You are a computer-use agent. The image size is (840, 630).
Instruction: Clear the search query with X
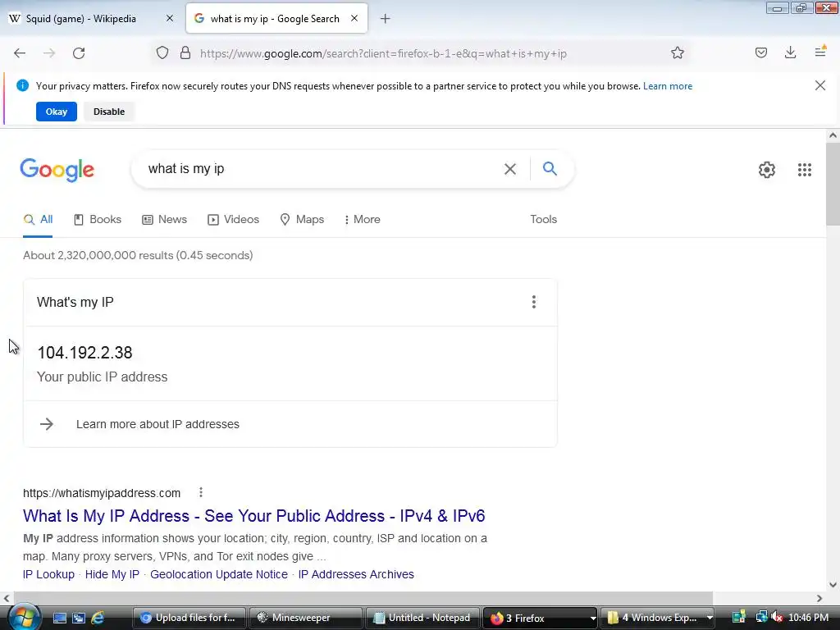(510, 169)
